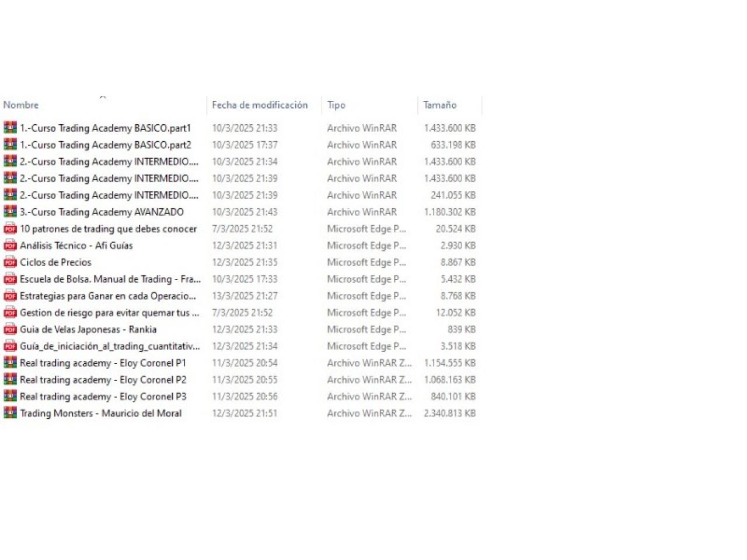Select '10 patrones de trading que debes conocer'
Viewport: 747px width, 560px height.
[x=109, y=229]
